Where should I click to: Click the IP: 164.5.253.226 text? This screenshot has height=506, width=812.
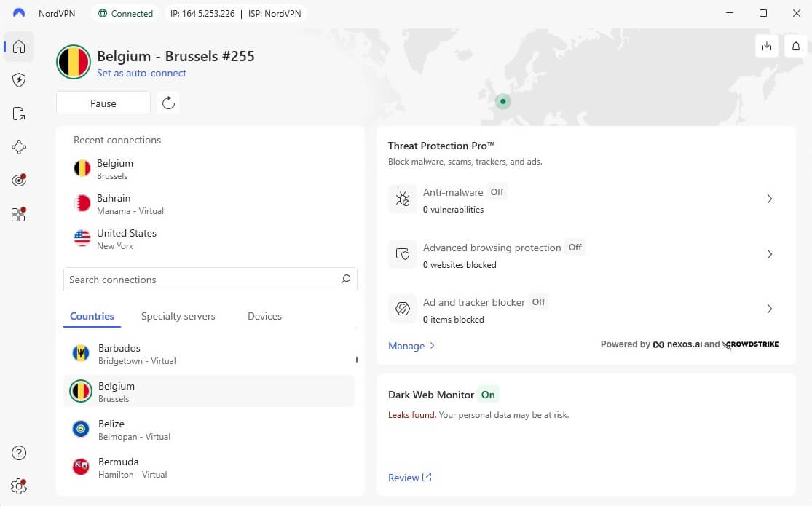(202, 13)
